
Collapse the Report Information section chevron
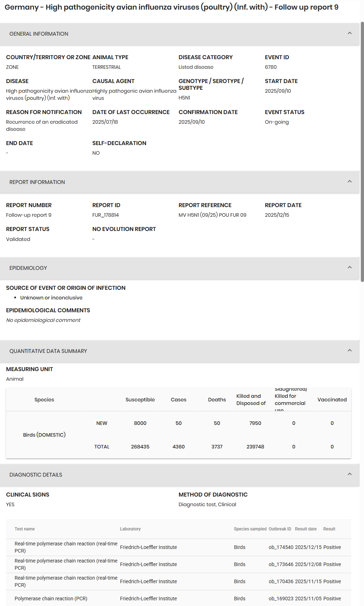pyautogui.click(x=349, y=181)
